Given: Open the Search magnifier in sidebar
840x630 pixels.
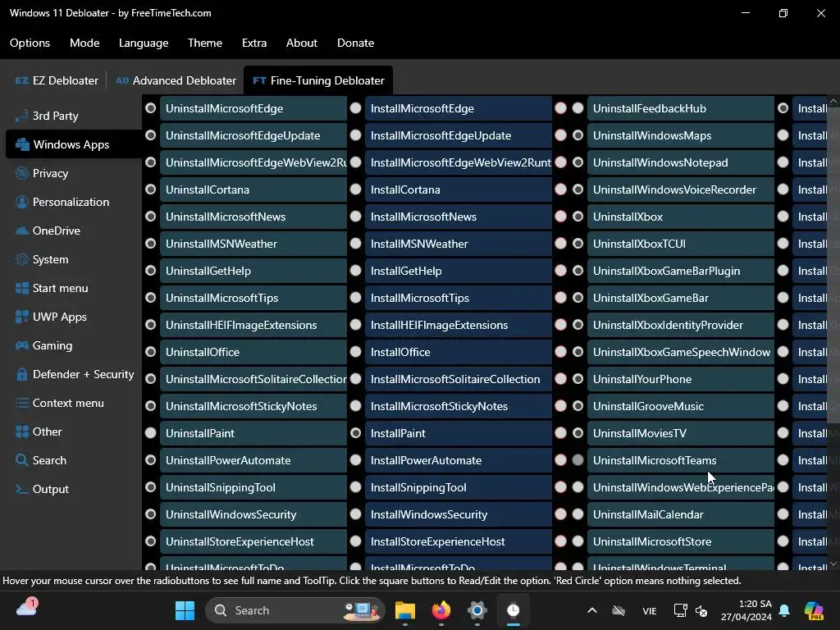Looking at the screenshot, I should click(x=22, y=460).
